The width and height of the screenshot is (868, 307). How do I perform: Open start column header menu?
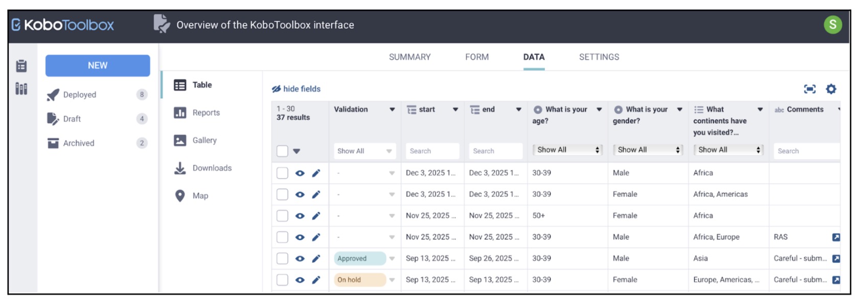point(455,109)
